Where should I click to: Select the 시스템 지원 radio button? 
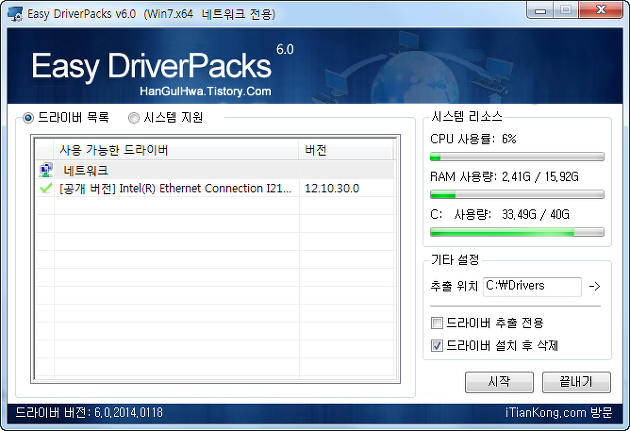134,118
